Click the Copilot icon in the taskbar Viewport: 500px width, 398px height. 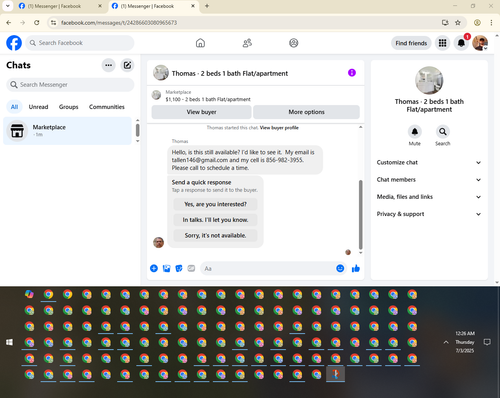pyautogui.click(x=29, y=294)
